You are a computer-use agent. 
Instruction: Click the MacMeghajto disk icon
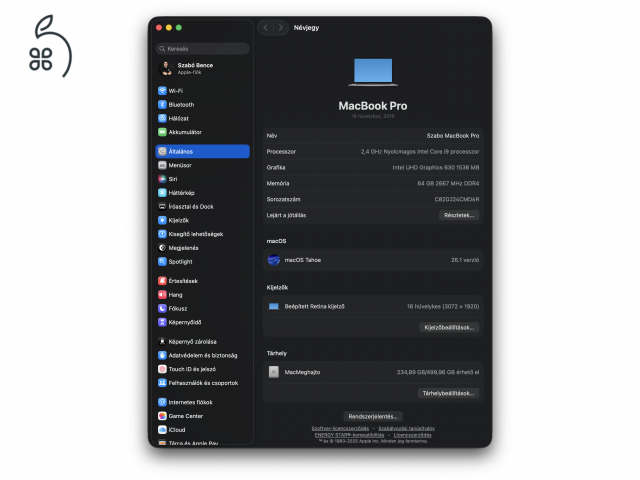(274, 372)
